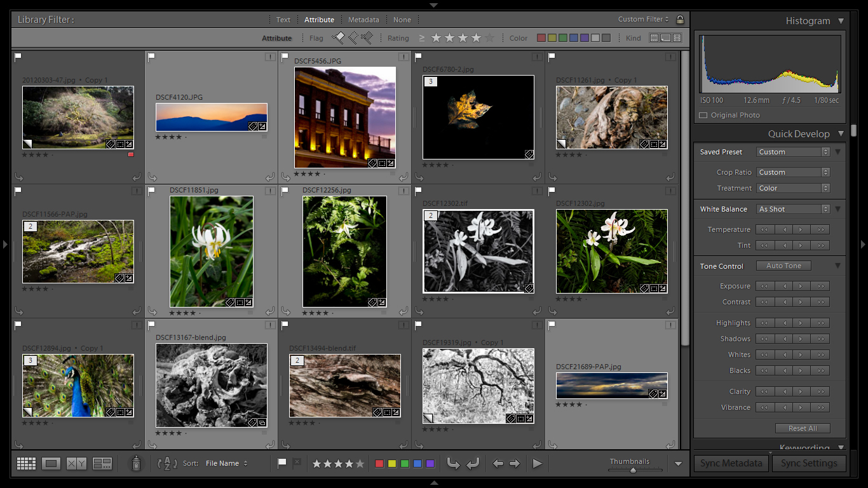Select the previous photo arrow
The image size is (868, 488).
tap(498, 464)
